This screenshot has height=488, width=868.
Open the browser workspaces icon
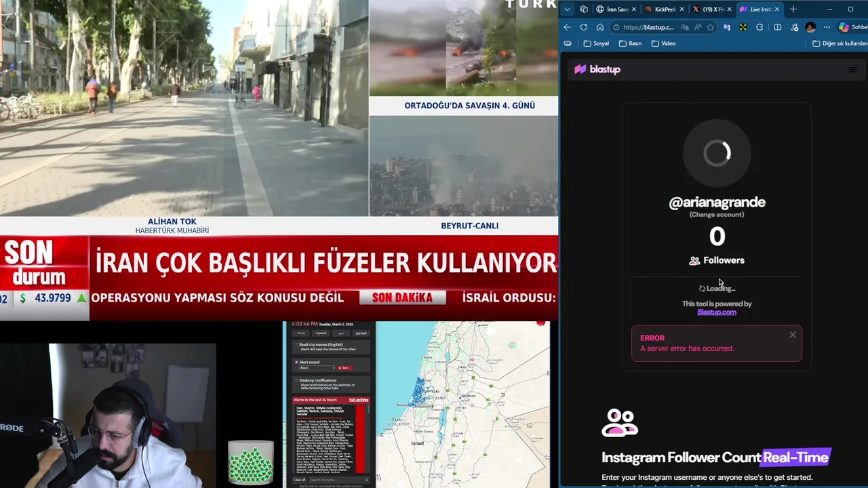[x=583, y=9]
